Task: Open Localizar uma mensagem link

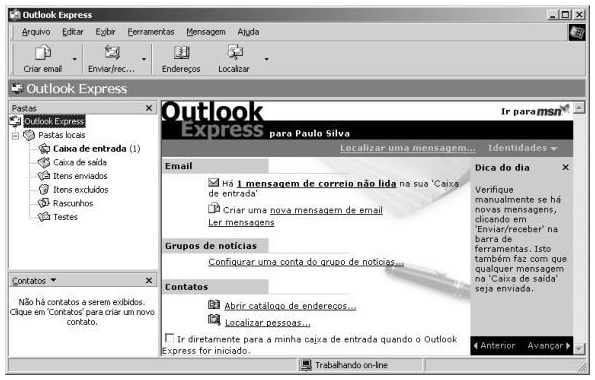Action: click(408, 148)
